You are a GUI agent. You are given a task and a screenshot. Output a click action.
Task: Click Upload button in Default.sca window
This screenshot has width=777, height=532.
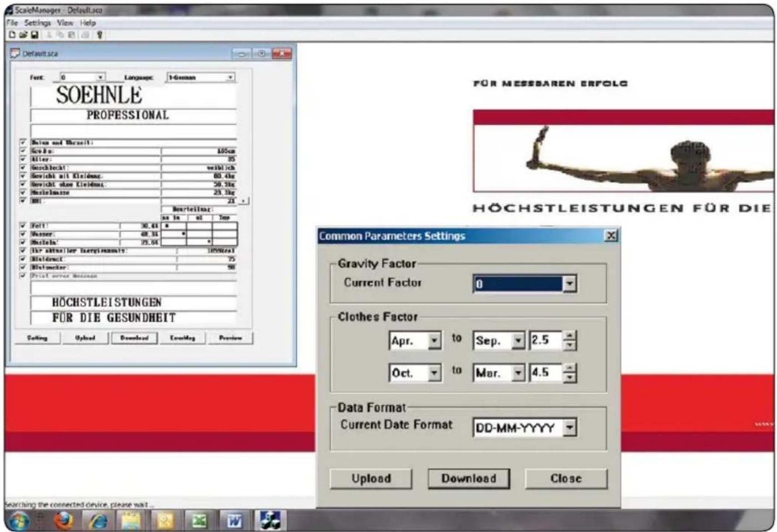(85, 338)
